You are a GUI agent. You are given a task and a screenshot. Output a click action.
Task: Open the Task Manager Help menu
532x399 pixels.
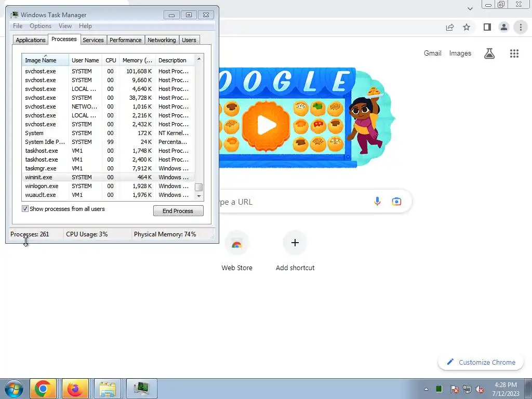click(x=85, y=26)
